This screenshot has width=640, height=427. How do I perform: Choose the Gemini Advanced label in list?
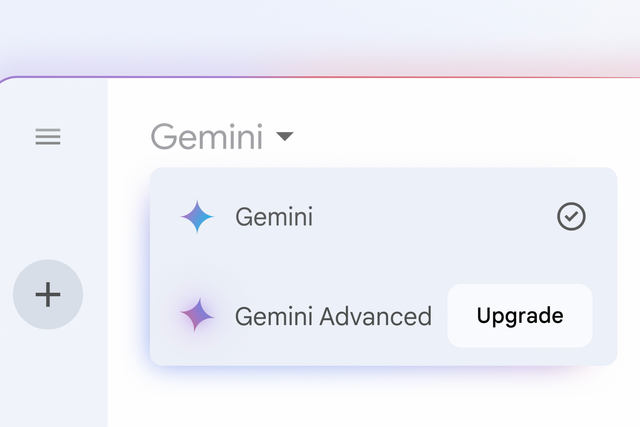coord(333,317)
